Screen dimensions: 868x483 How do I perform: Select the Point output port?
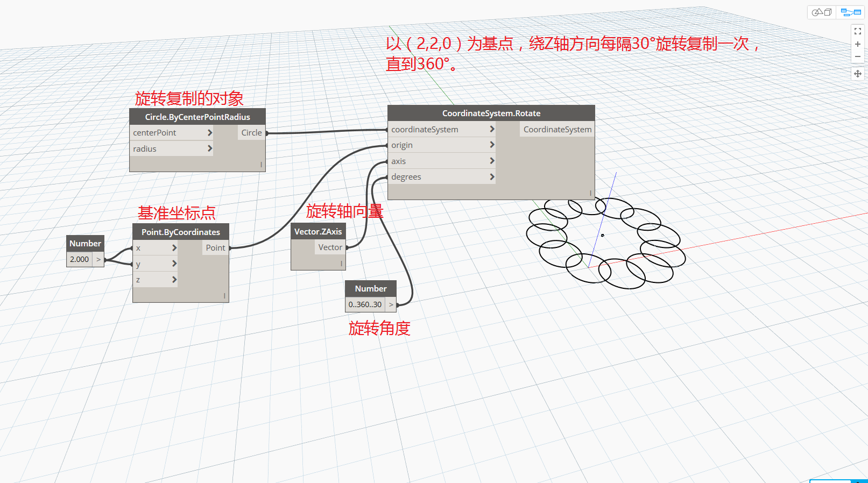pos(215,247)
